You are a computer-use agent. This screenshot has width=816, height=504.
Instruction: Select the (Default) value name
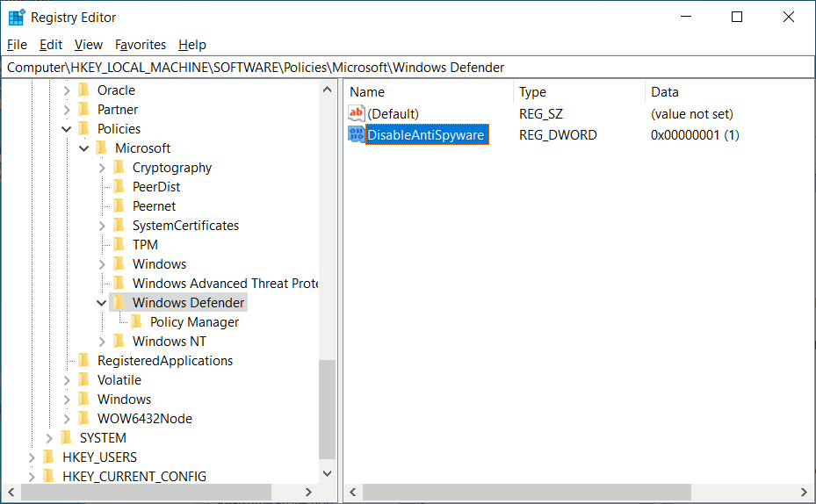pos(393,114)
